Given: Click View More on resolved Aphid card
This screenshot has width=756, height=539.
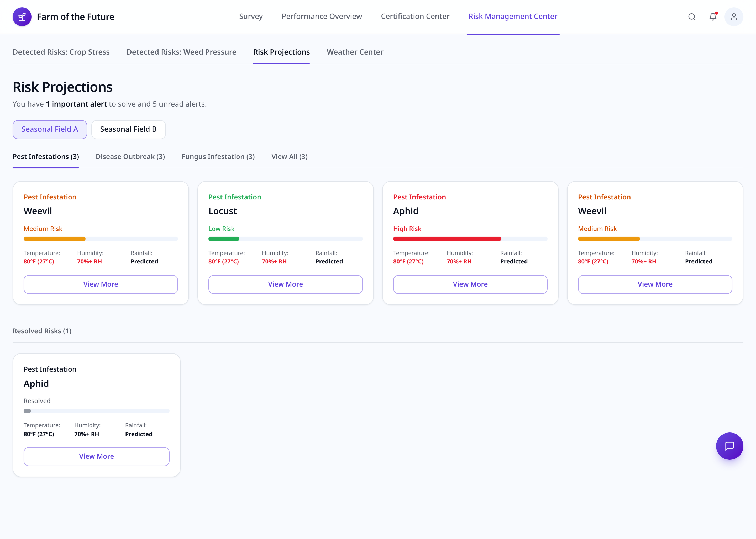Looking at the screenshot, I should coord(97,457).
